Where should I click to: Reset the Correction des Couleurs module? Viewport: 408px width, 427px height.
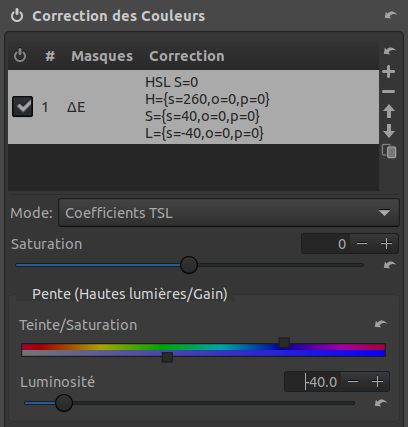tap(390, 15)
